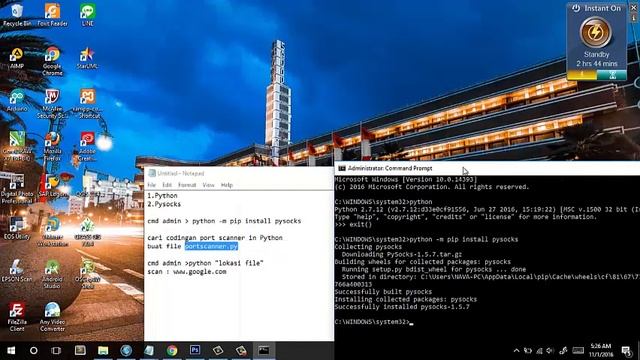Select Android Studio desktop icon
Image resolution: width=640 pixels, height=360 pixels.
[x=52, y=274]
